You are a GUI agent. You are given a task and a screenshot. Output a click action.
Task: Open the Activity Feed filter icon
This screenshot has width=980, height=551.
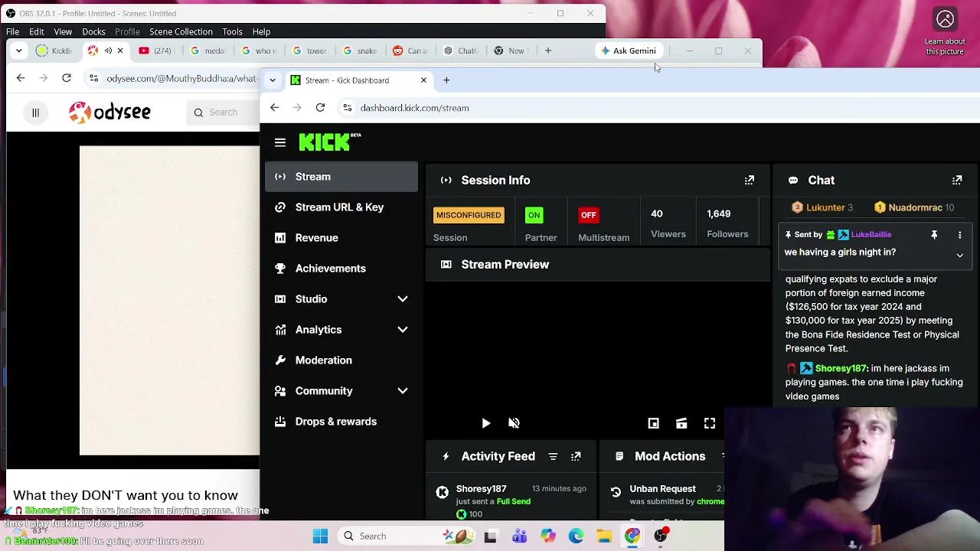click(x=553, y=456)
